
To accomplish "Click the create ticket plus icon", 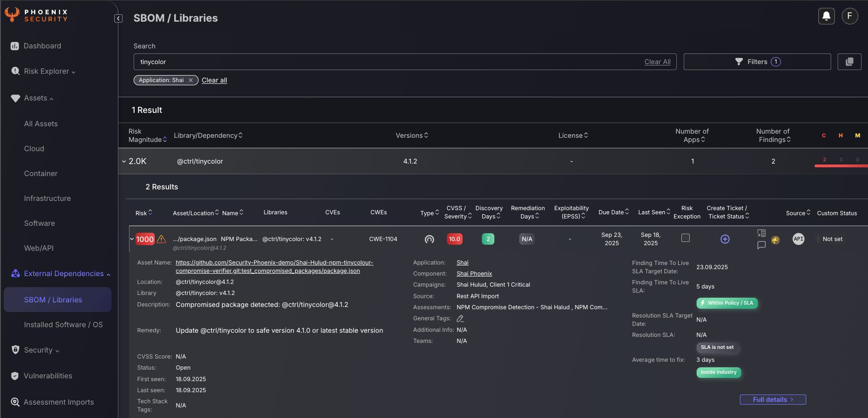I will coord(725,239).
